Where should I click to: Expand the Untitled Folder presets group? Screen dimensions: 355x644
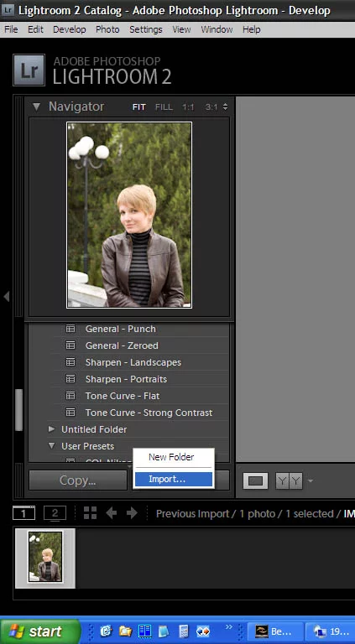click(x=52, y=429)
